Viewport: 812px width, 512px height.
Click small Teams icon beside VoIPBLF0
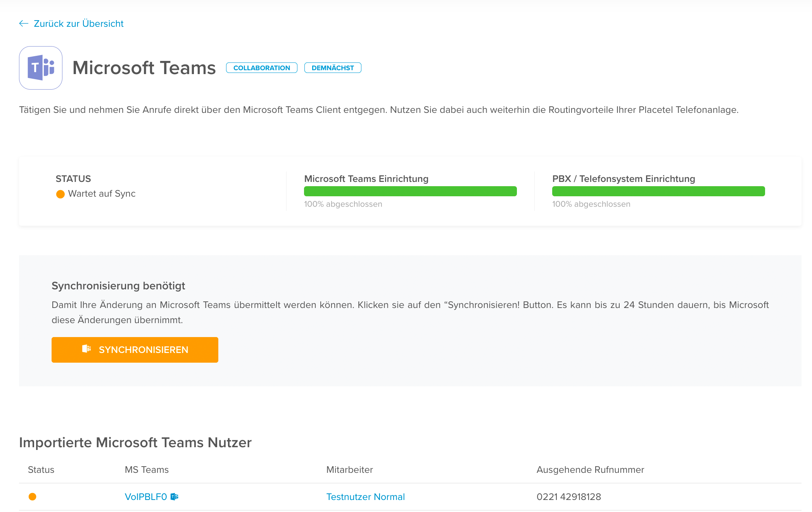tap(174, 496)
